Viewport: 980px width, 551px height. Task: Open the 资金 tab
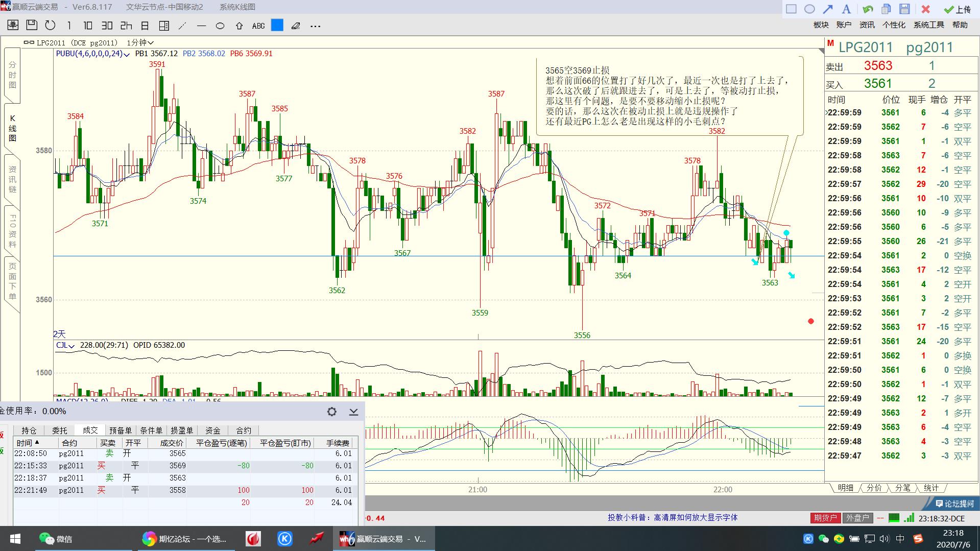coord(213,430)
